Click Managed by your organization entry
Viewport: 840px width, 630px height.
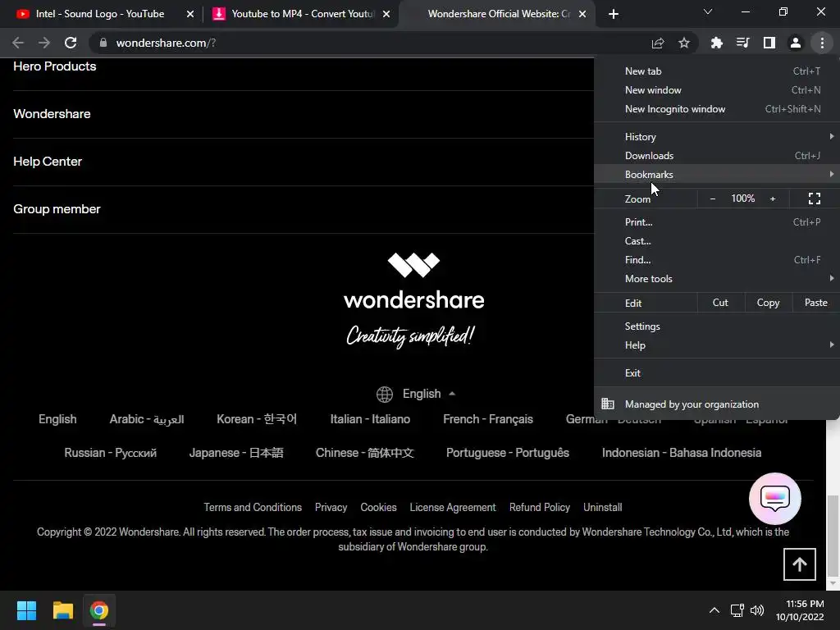717,404
